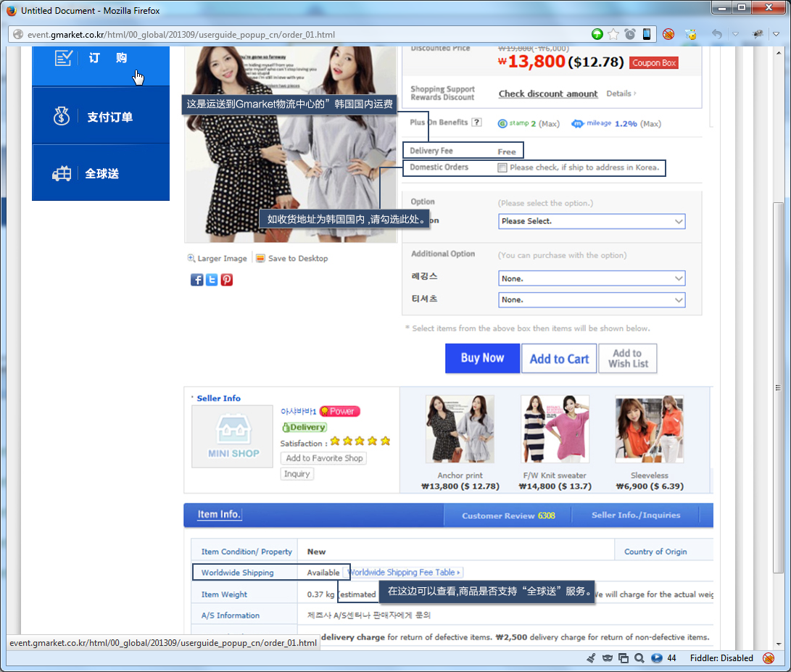Open the 레깅스 additional option dropdown

(x=592, y=278)
